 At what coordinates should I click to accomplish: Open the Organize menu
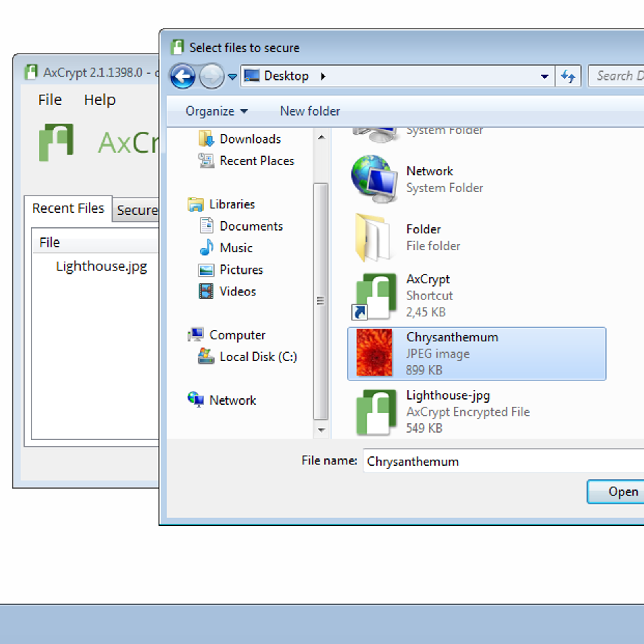pyautogui.click(x=217, y=111)
